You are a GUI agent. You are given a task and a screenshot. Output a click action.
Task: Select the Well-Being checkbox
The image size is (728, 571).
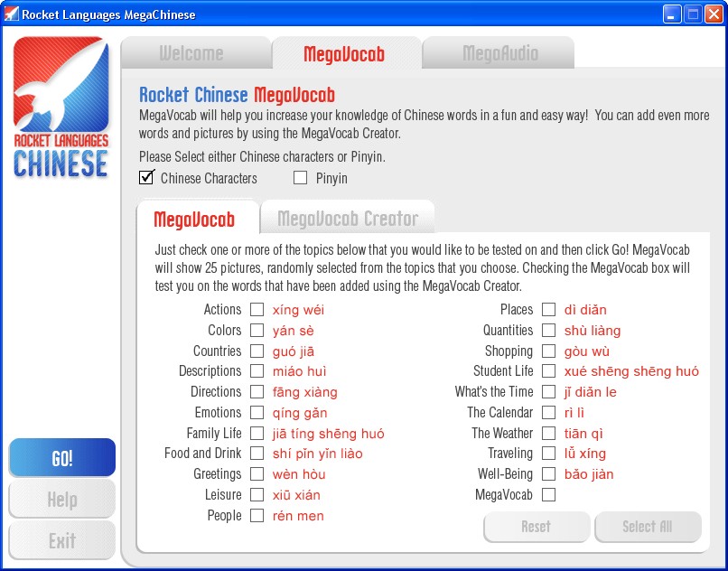coord(549,474)
